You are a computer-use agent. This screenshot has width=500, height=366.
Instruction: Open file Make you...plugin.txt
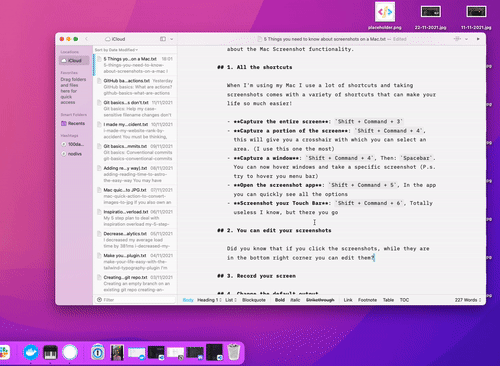(x=135, y=262)
